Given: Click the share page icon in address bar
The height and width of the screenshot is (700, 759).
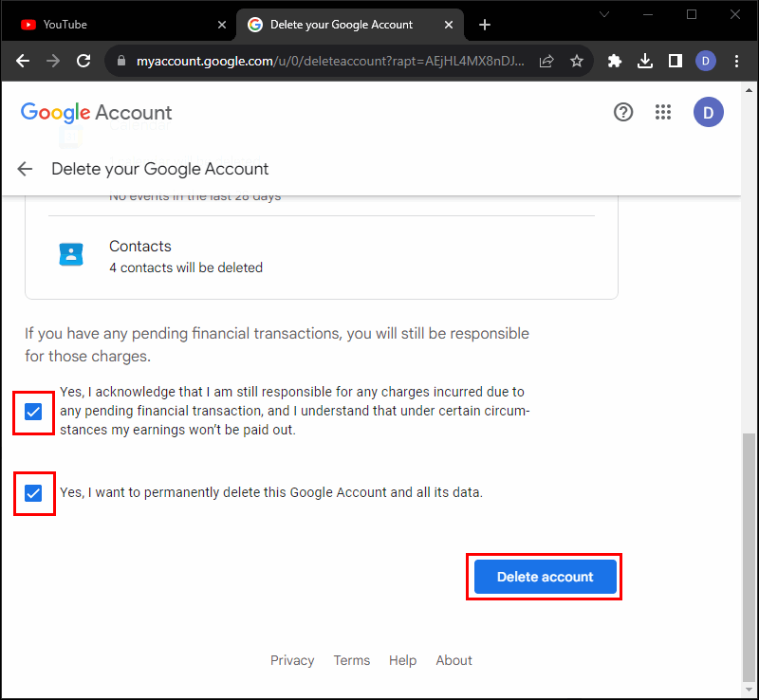Looking at the screenshot, I should click(546, 61).
